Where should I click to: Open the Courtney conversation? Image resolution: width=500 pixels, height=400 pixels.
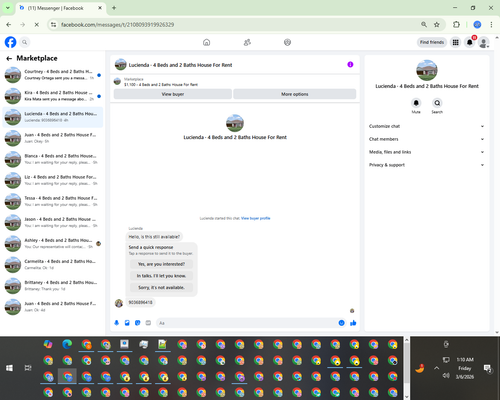[53, 75]
